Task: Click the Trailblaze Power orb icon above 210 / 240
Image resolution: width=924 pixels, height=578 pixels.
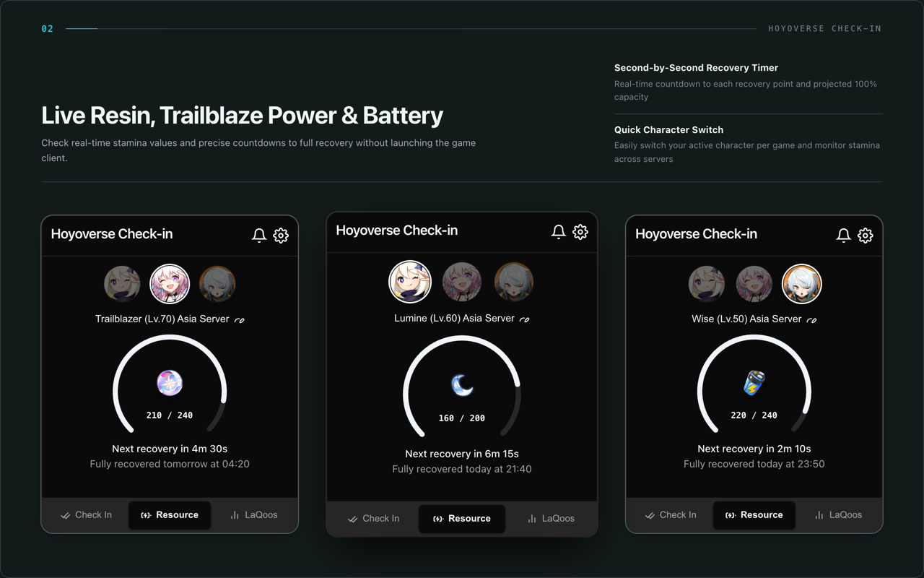Action: click(170, 383)
